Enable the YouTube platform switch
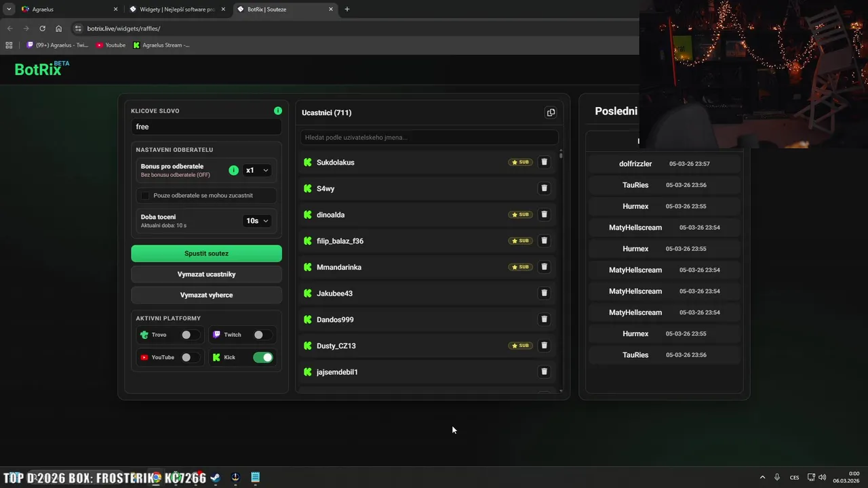The image size is (868, 488). [191, 357]
